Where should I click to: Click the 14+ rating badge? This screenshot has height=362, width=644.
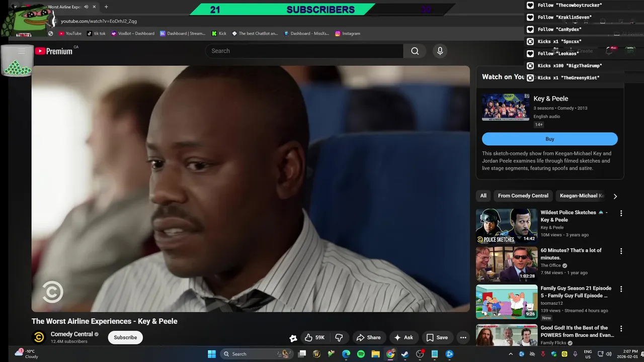[x=539, y=125]
